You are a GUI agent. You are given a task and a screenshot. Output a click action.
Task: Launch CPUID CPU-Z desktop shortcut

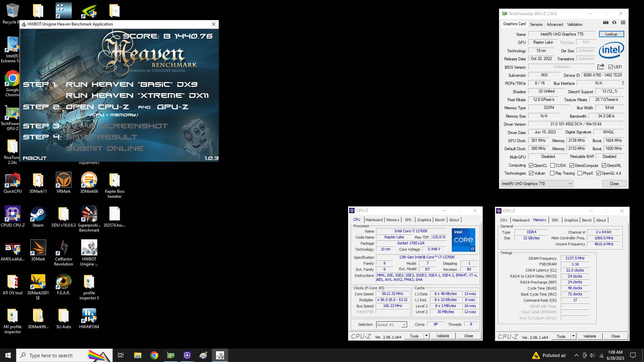click(x=13, y=217)
